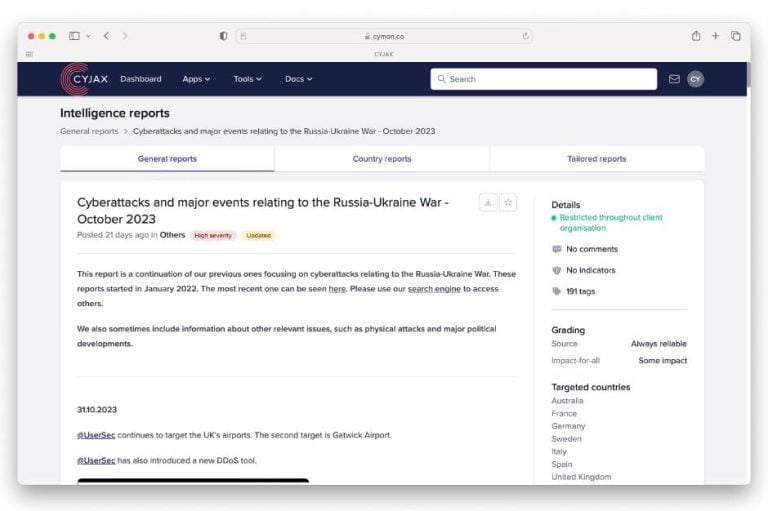Go to the Dashboard menu item
Viewport: 768px width, 511px height.
coord(141,79)
